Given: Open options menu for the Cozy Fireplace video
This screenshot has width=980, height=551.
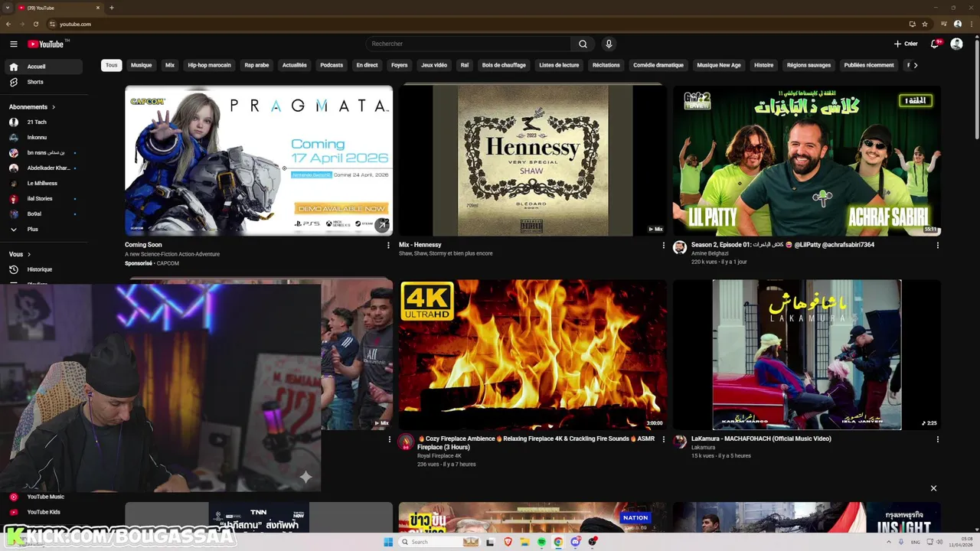Looking at the screenshot, I should [x=664, y=439].
